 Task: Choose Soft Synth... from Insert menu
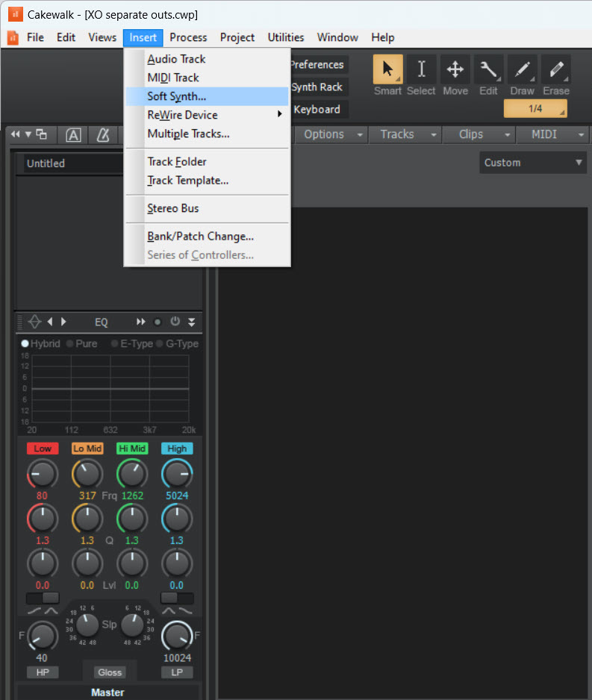coord(207,96)
